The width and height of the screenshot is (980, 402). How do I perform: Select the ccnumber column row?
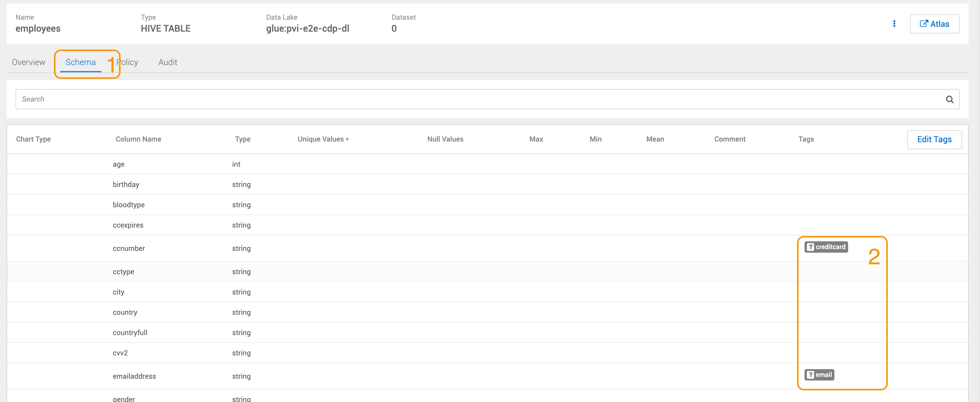(487, 248)
